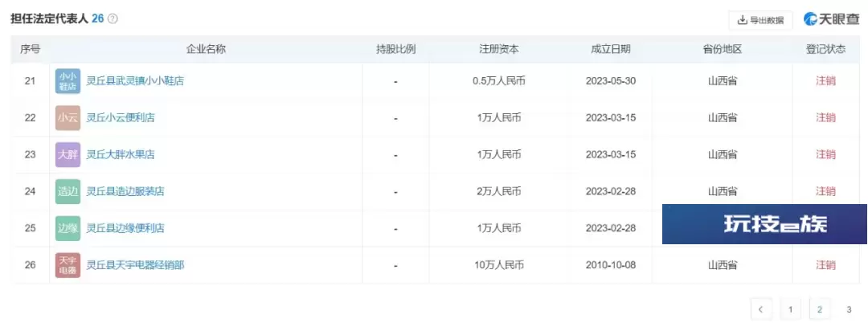This screenshot has width=868, height=327.
Task: Click the 小云 company logo icon
Action: coord(68,118)
